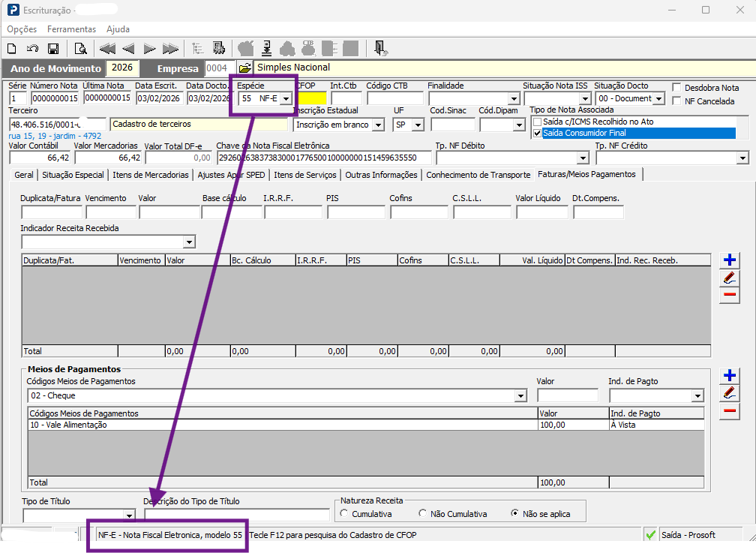This screenshot has height=553, width=756.
Task: Click the terceiro address link in blue
Action: [x=55, y=136]
